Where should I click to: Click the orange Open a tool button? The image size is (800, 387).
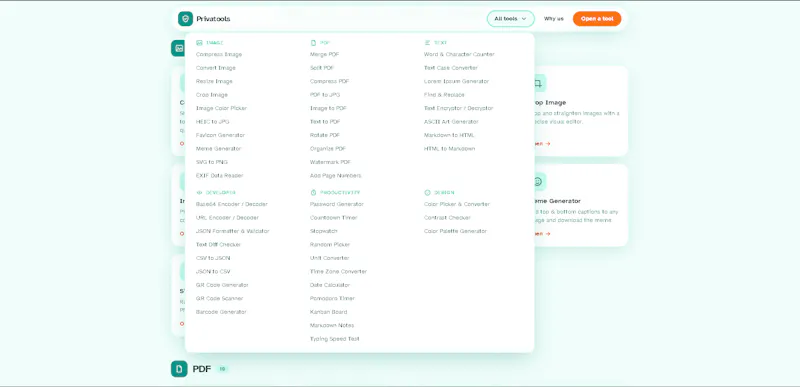click(x=597, y=19)
